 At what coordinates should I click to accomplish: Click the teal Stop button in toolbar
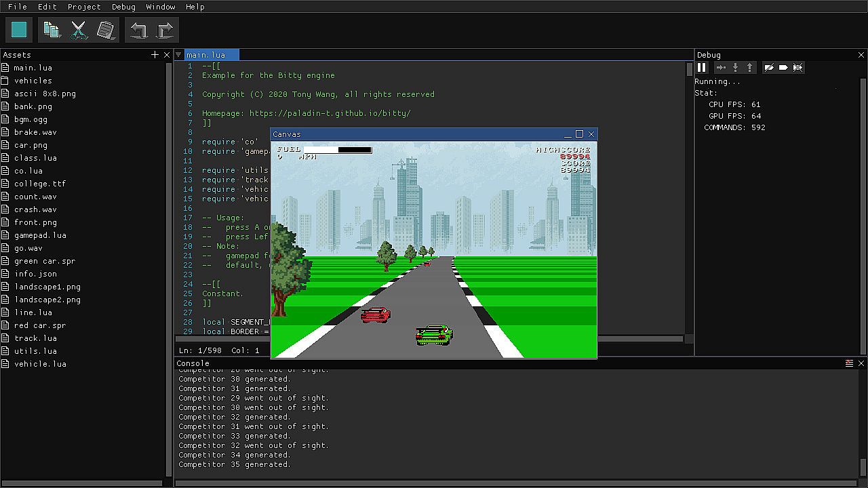[19, 30]
